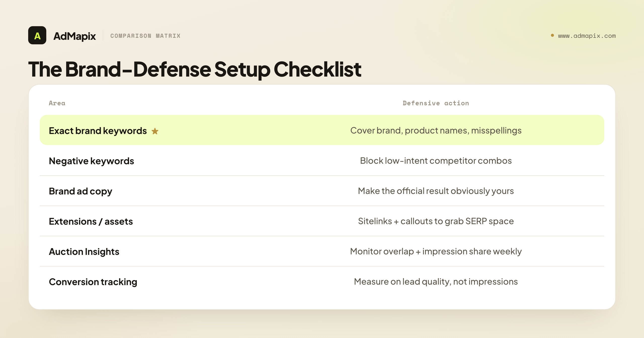Open the www.admapix.com link

587,36
